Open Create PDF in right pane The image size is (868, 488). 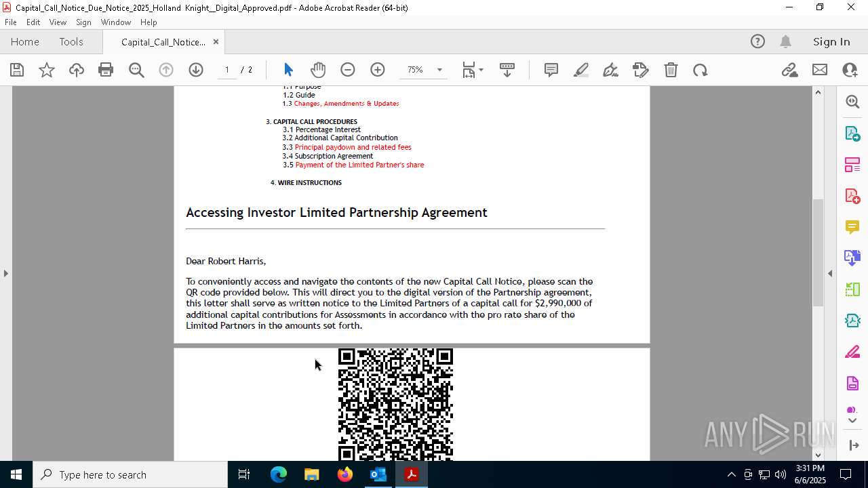pyautogui.click(x=852, y=196)
